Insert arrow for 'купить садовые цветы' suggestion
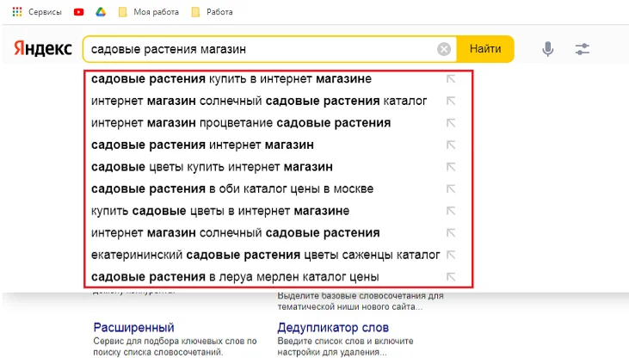Viewport: 629px width, 364px height. [451, 211]
